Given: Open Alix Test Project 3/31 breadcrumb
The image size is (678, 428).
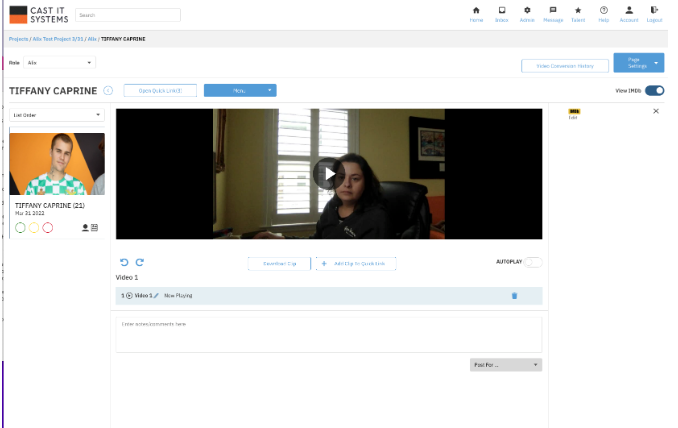Looking at the screenshot, I should click(x=58, y=39).
